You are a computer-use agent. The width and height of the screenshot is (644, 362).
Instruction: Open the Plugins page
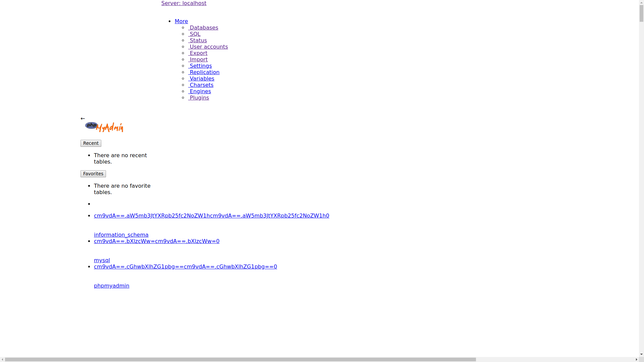pyautogui.click(x=199, y=98)
